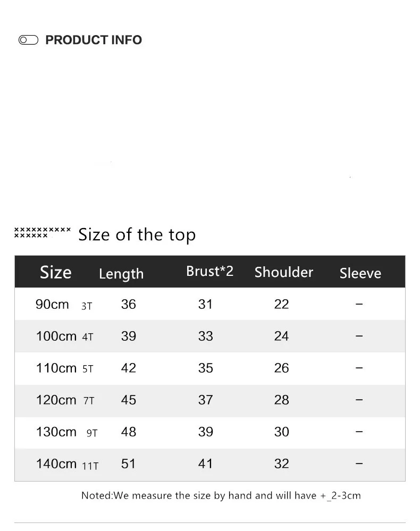
Task: Click the Shoulder column header
Action: coord(284,272)
